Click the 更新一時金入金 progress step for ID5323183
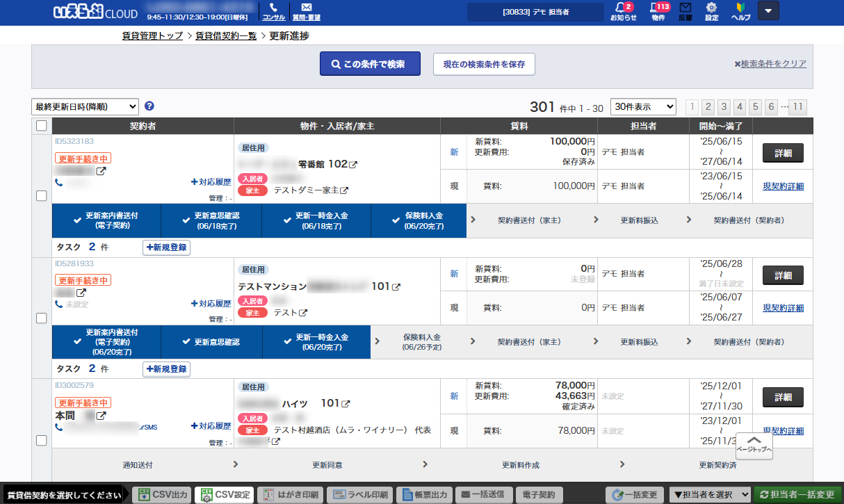This screenshot has height=504, width=844. pos(316,220)
